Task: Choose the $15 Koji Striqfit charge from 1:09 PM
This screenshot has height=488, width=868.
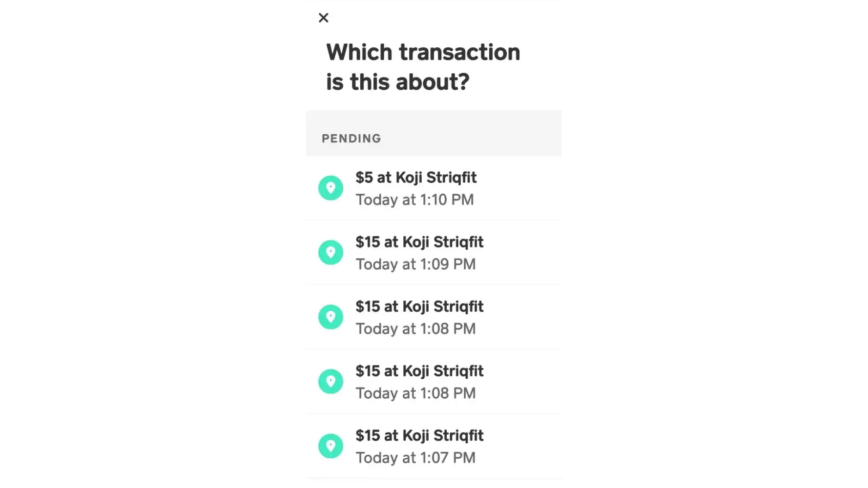Action: click(x=419, y=242)
